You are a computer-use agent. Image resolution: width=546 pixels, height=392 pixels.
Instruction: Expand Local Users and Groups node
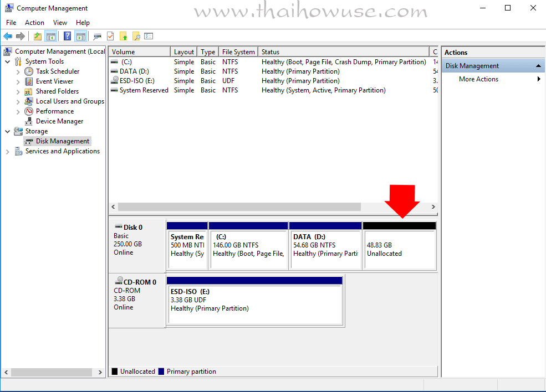coord(18,101)
